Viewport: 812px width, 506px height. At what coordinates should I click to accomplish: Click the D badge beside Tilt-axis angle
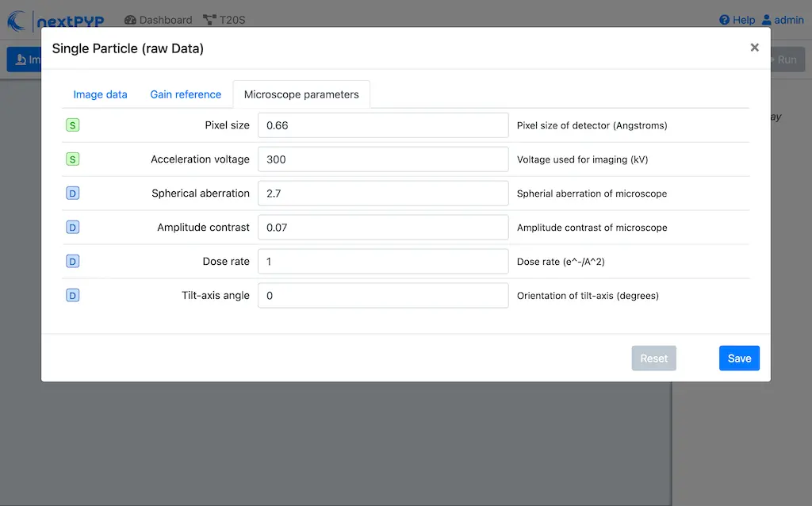point(72,294)
